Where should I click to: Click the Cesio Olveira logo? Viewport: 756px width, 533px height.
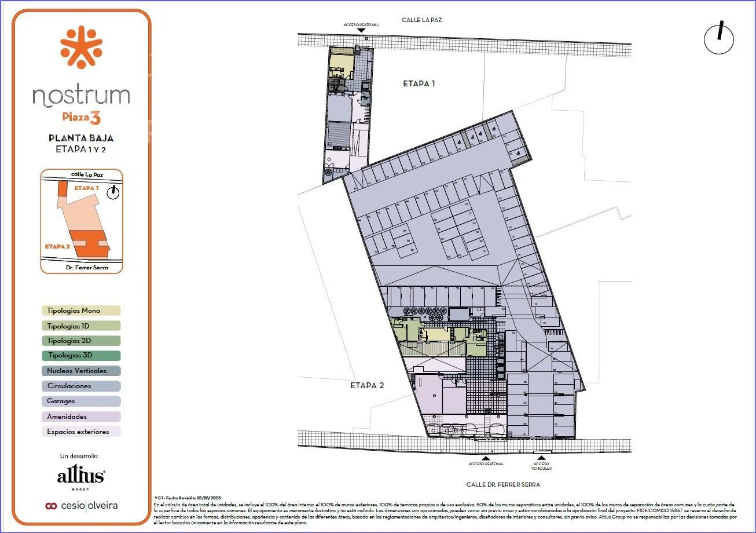[x=81, y=505]
